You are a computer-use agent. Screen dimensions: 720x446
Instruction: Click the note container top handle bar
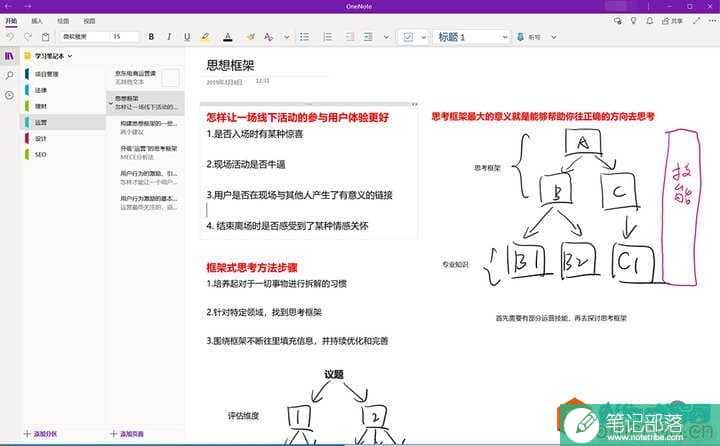coord(309,104)
